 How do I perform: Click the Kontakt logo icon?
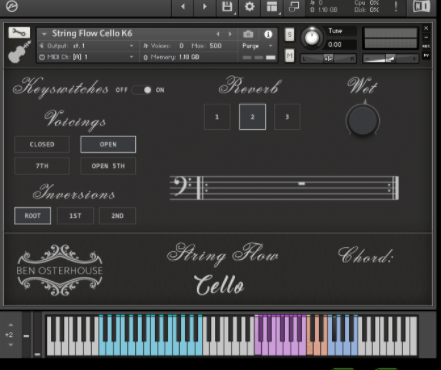pos(12,6)
